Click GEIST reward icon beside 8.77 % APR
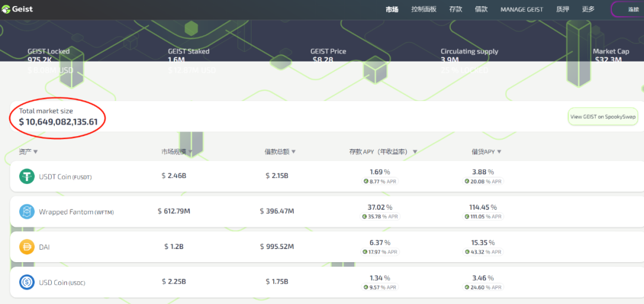Image resolution: width=644 pixels, height=304 pixels. pyautogui.click(x=366, y=181)
